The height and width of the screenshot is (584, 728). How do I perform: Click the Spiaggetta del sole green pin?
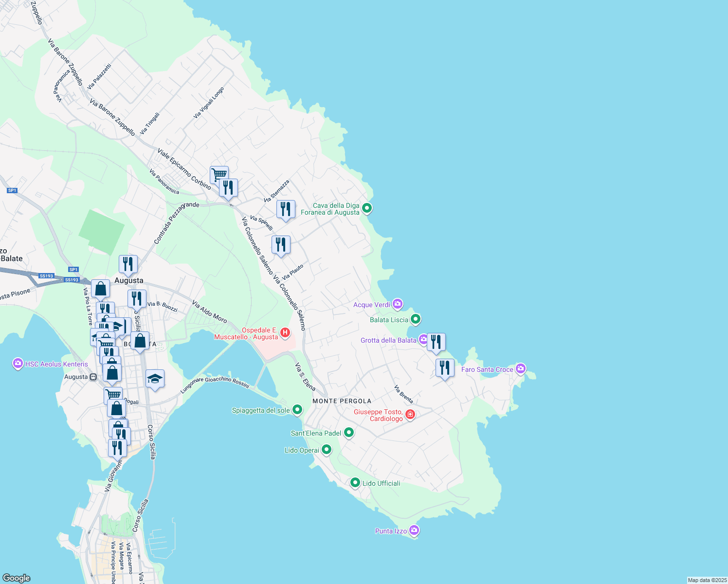click(297, 410)
